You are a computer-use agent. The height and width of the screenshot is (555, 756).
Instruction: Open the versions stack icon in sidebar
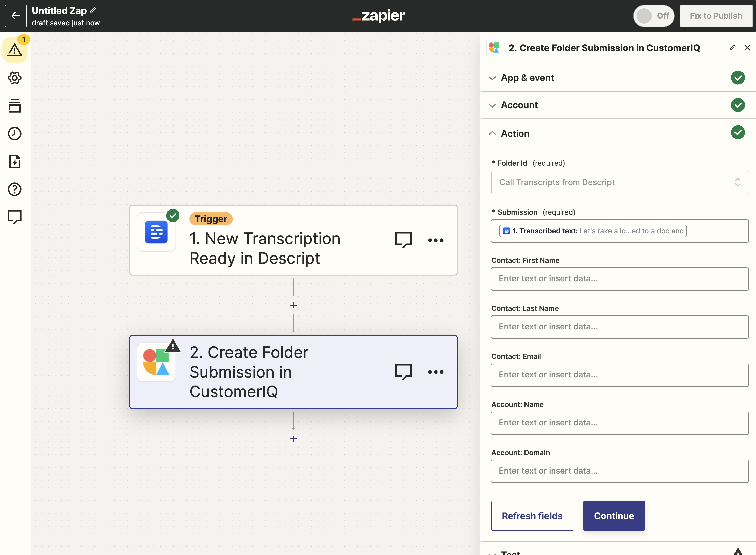coord(14,106)
